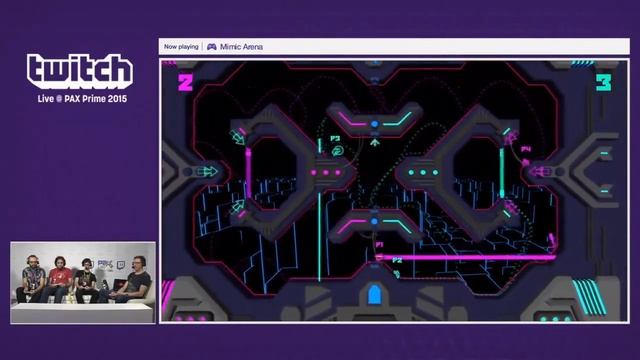Click the P4 player label
Viewport: 640px width, 360px height.
pos(526,149)
